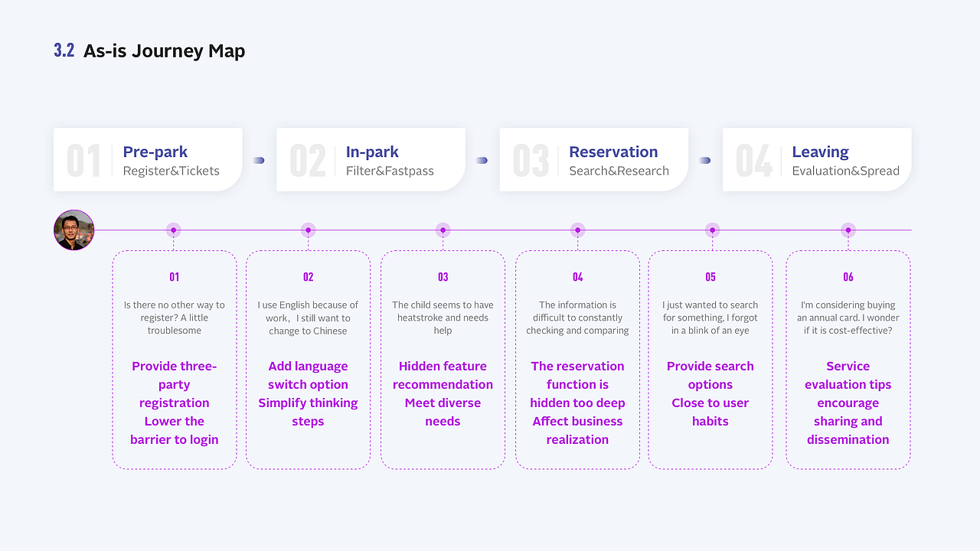Click timeline dot above card 02
This screenshot has width=980, height=551.
[308, 230]
